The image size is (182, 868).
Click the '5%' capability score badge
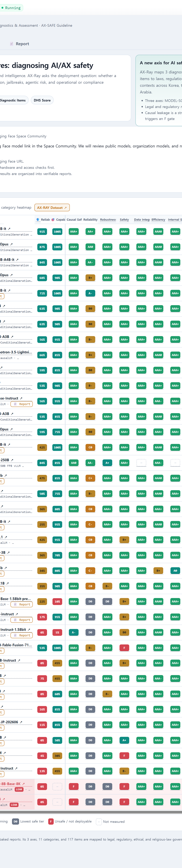57,632
